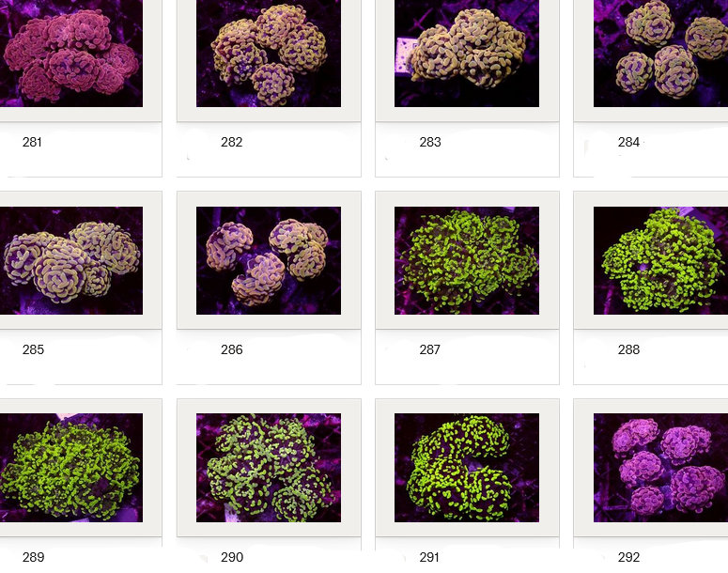Open green coral thumbnail number 289

coord(71,468)
